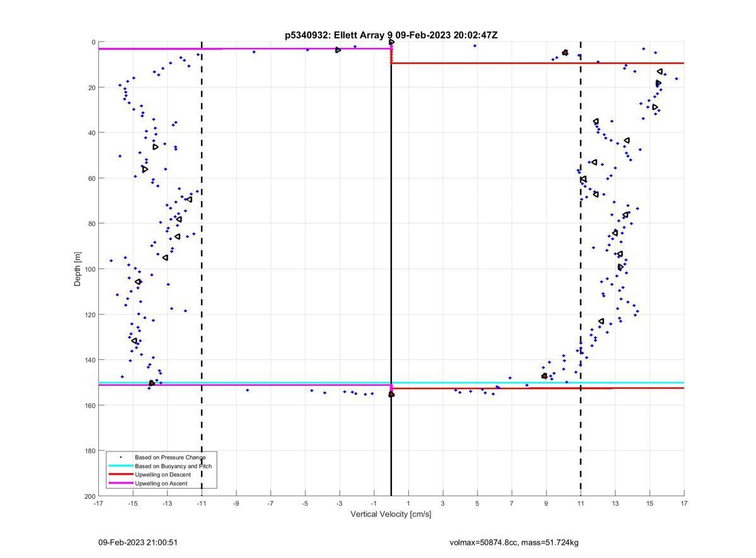Click y-axis tick label '40'
The image size is (756, 558).
point(92,133)
